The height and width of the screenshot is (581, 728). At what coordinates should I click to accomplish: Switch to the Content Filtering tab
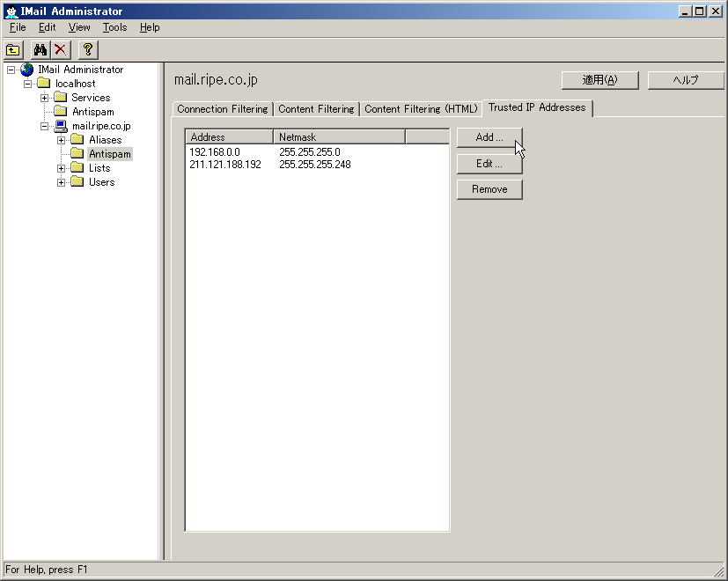point(316,109)
